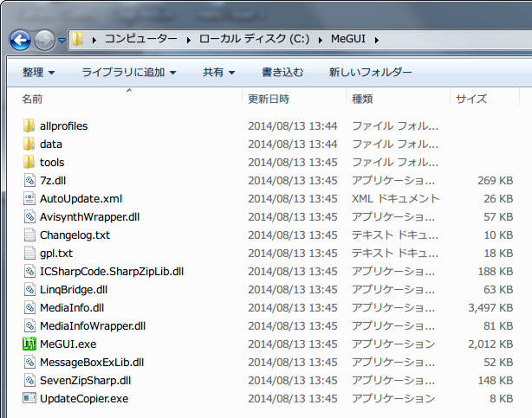
Task: Click the 7z.dll file name
Action: 53,181
